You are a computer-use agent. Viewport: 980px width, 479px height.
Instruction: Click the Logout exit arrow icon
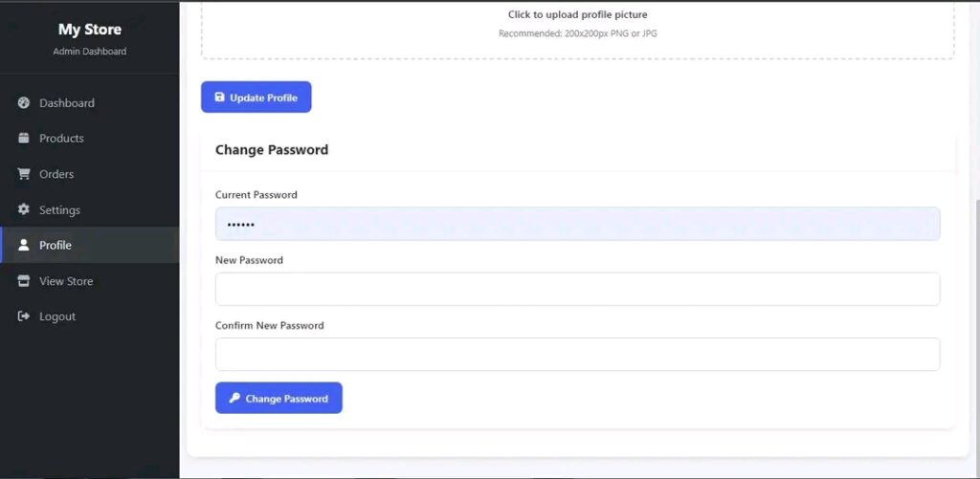tap(24, 316)
